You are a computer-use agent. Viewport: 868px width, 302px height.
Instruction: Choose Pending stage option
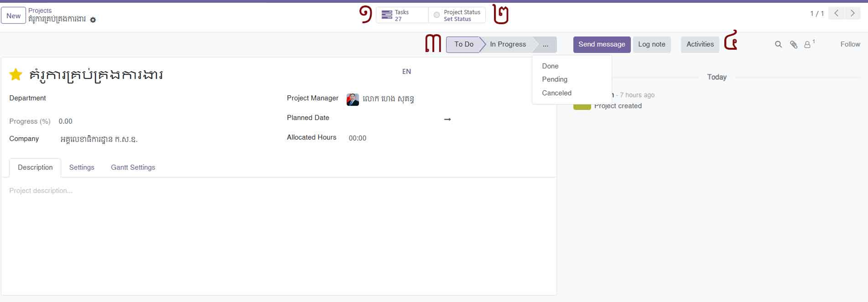pyautogui.click(x=554, y=79)
